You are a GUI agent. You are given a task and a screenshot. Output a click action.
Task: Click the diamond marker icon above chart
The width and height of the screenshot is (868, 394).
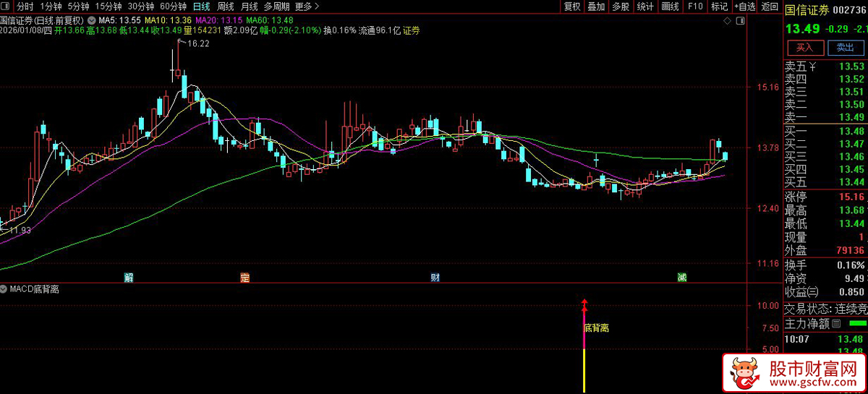tap(727, 22)
